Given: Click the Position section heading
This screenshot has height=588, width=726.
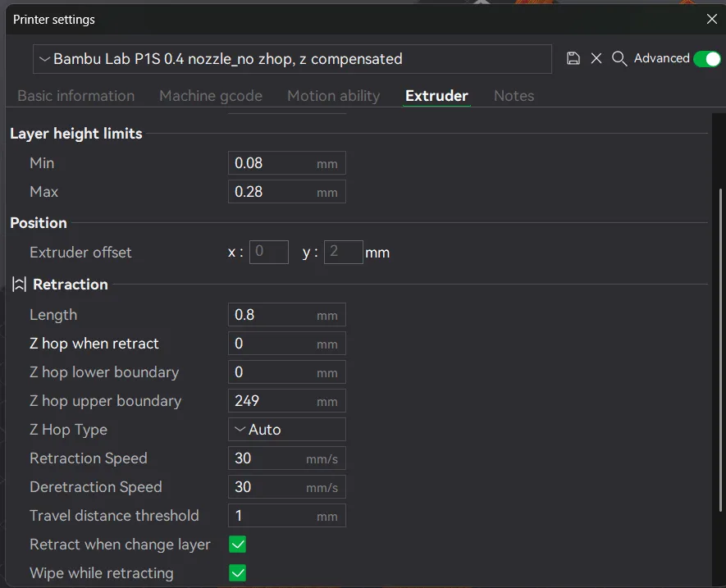Looking at the screenshot, I should [x=39, y=223].
